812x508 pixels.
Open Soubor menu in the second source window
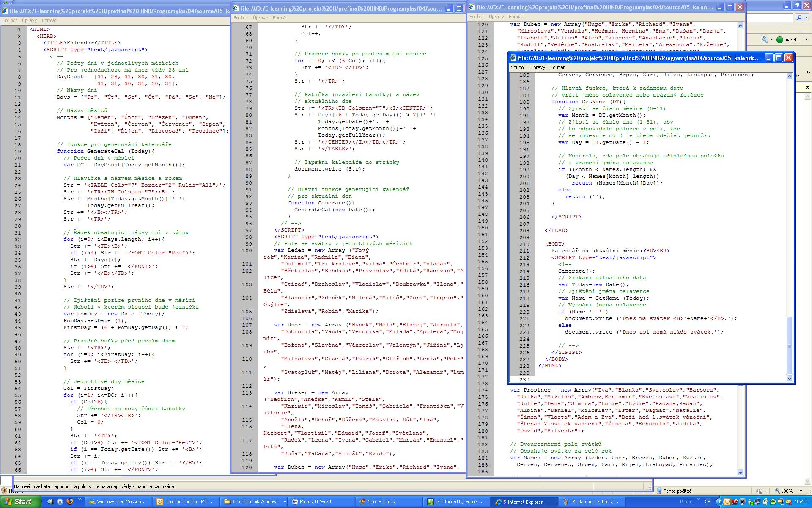(240, 18)
